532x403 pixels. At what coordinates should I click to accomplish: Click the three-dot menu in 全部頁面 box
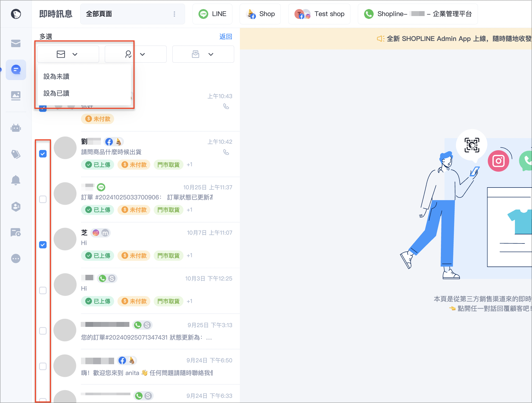click(174, 14)
